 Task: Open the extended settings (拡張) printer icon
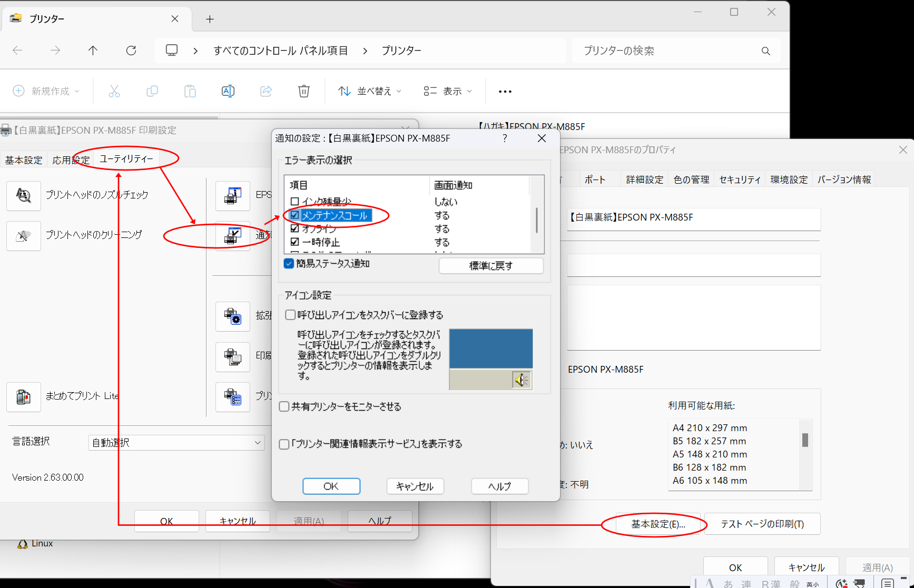(x=232, y=316)
